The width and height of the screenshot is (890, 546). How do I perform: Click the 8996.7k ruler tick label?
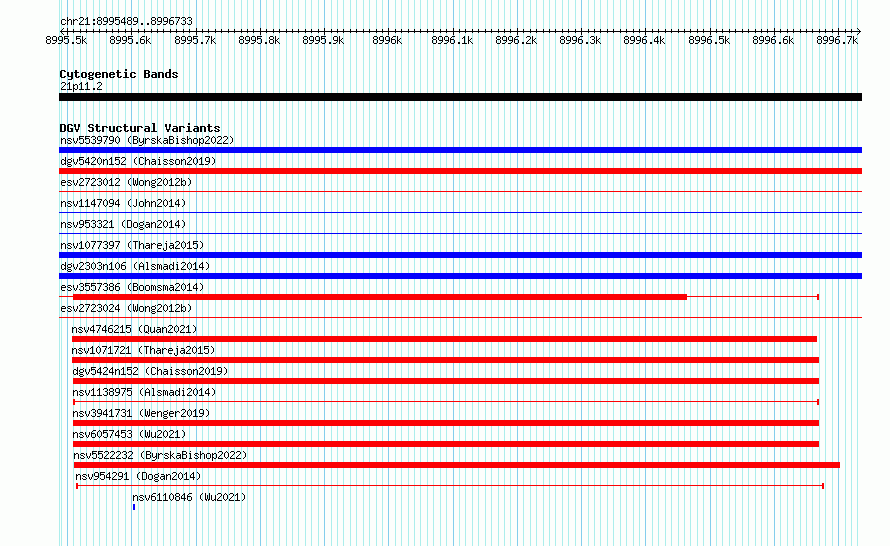[x=837, y=41]
